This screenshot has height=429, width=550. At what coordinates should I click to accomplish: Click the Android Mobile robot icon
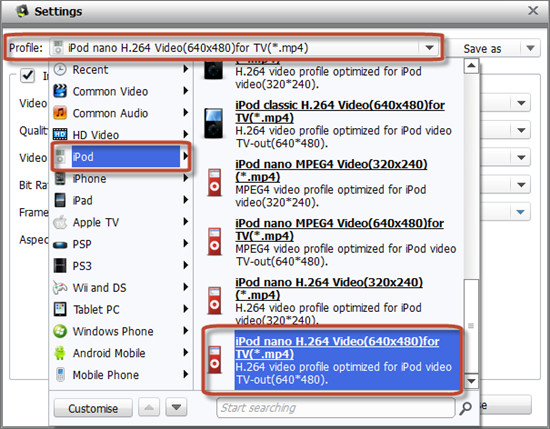click(x=60, y=353)
